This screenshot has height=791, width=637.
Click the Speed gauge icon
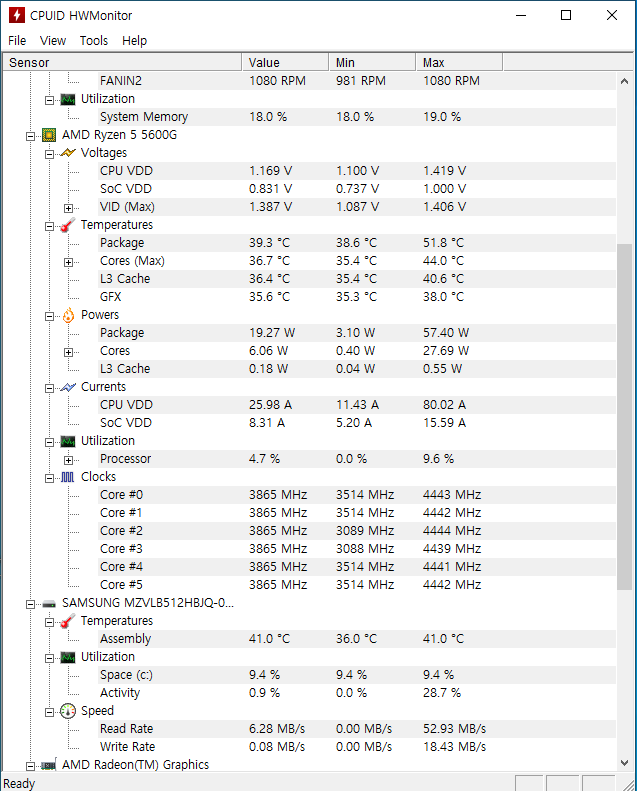point(68,711)
